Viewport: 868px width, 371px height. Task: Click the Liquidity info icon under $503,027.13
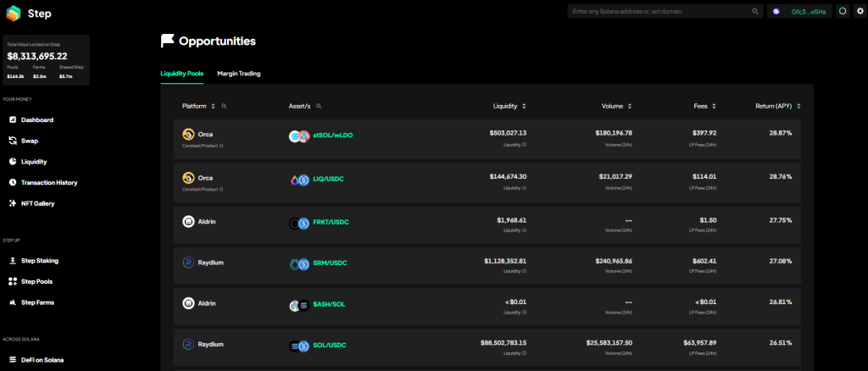(x=524, y=144)
